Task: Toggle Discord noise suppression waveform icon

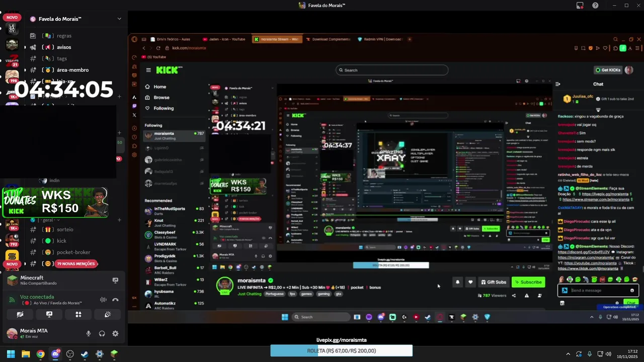Action: [x=103, y=300]
